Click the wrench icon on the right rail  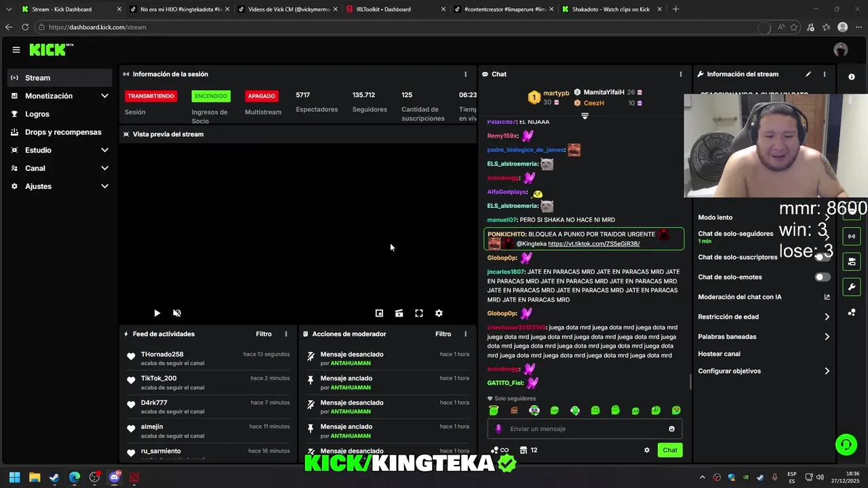click(851, 287)
